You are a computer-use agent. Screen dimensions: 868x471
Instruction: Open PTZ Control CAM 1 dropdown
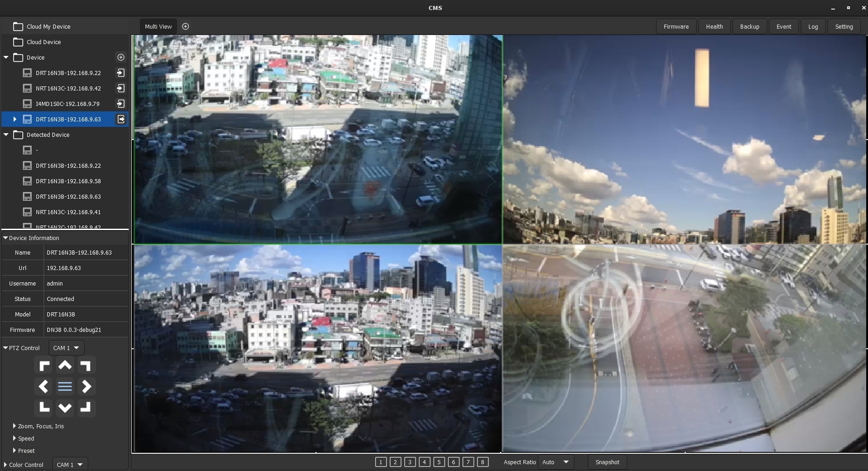(66, 348)
